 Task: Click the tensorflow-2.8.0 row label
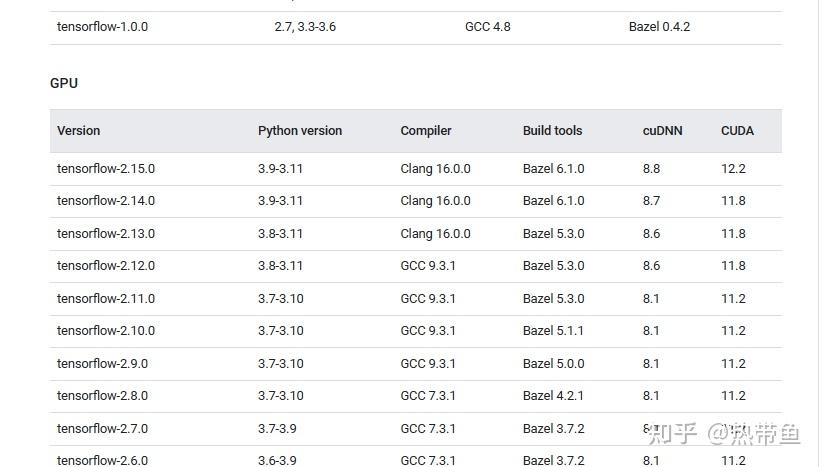pyautogui.click(x=103, y=396)
